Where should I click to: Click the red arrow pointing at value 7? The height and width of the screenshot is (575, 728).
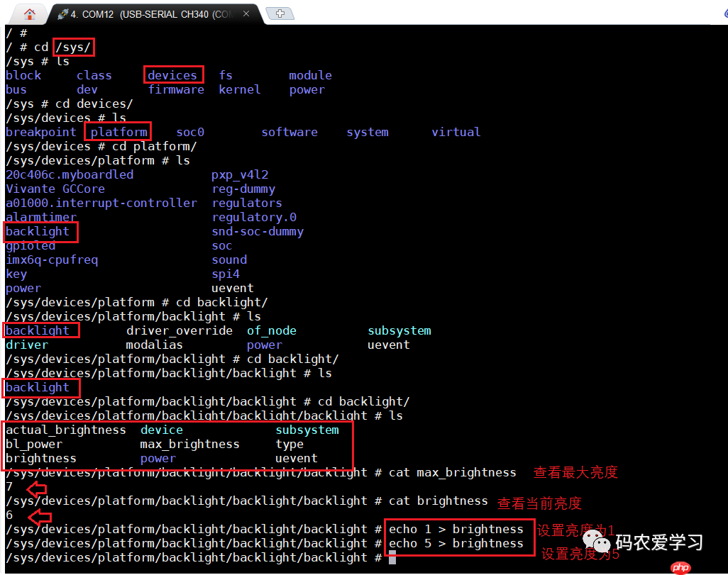pyautogui.click(x=37, y=489)
